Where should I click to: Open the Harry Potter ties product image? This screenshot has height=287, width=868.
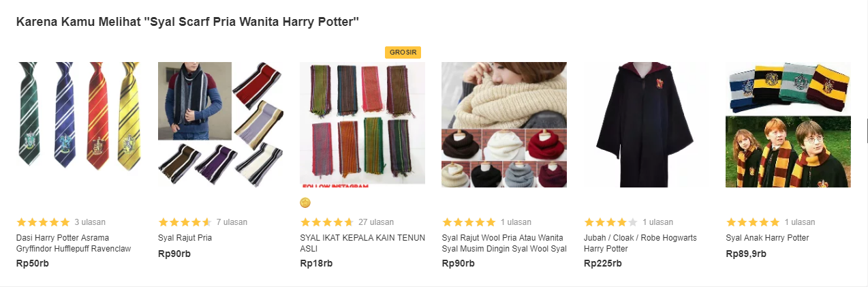coord(78,124)
